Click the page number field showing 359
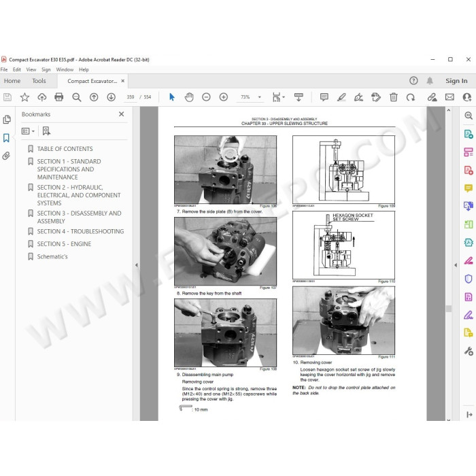 pos(131,97)
